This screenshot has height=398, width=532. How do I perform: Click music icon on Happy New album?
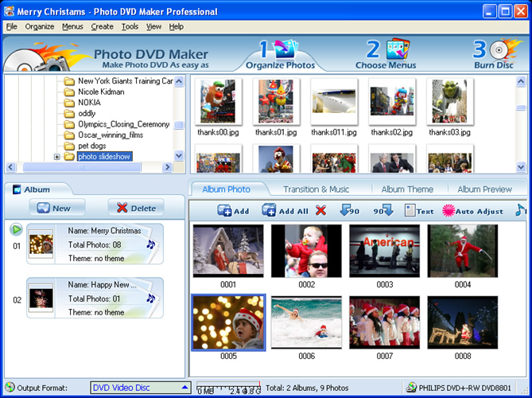pyautogui.click(x=150, y=298)
